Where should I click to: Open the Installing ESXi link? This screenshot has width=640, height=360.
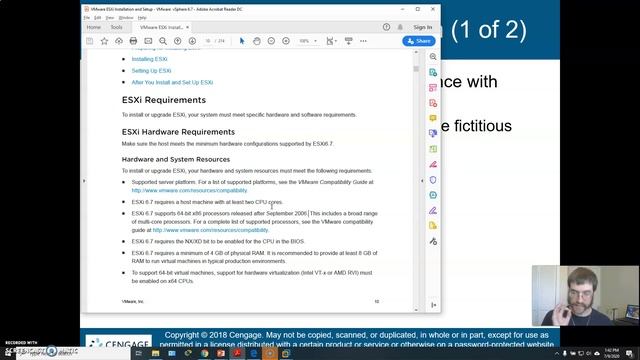click(149, 59)
